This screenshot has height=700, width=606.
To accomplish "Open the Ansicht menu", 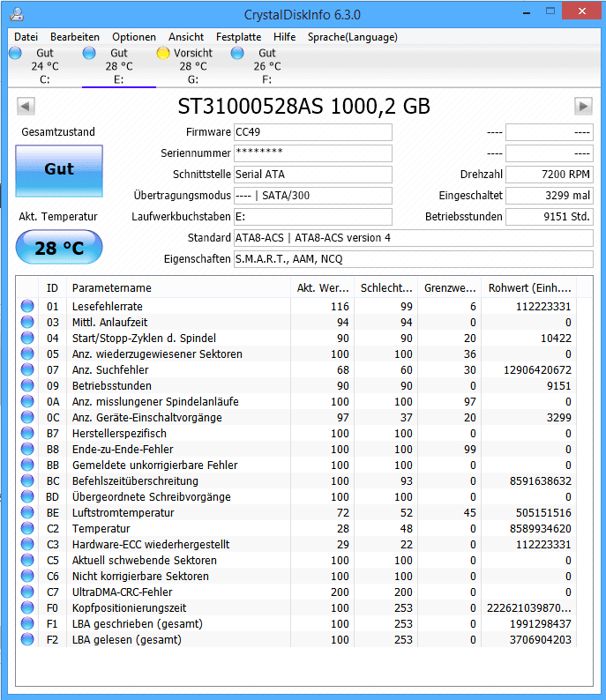I will pos(186,37).
